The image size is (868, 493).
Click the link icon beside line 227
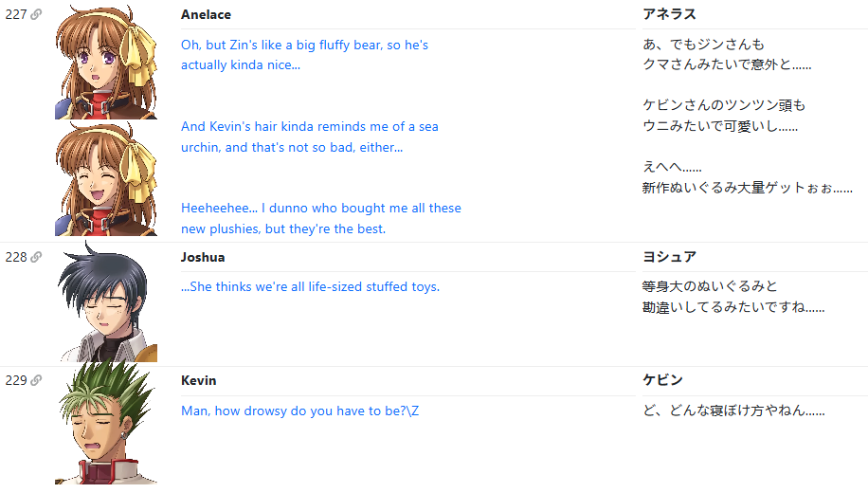[36, 14]
